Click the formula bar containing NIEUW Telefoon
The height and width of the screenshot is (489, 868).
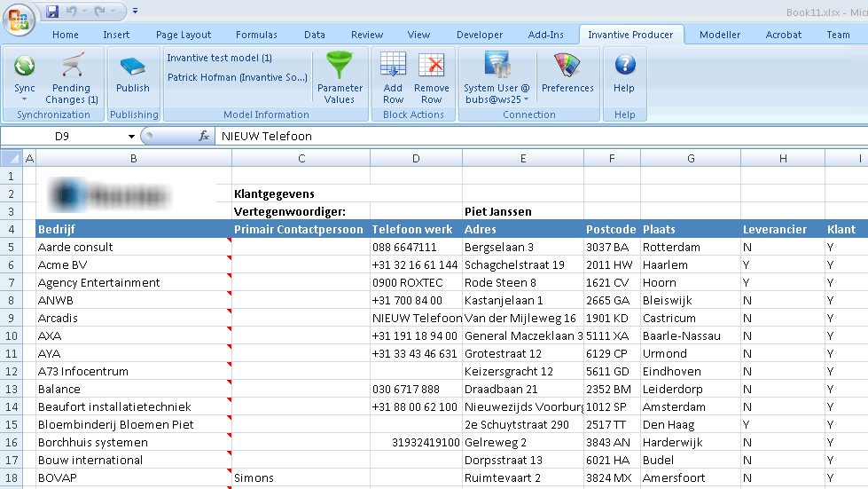(x=542, y=137)
